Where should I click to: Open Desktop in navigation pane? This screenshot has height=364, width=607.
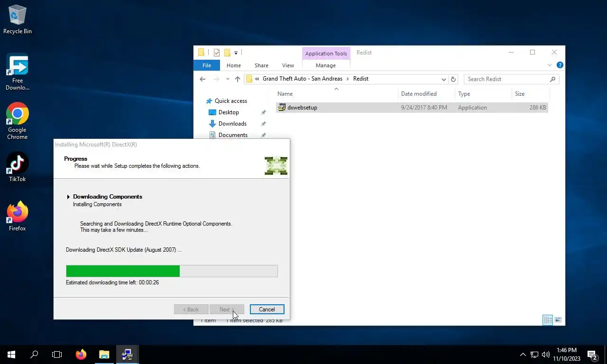[229, 112]
